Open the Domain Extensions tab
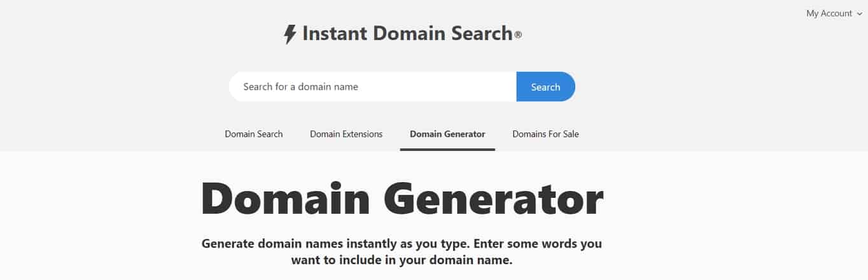Screen dimensions: 868x280 pyautogui.click(x=346, y=134)
